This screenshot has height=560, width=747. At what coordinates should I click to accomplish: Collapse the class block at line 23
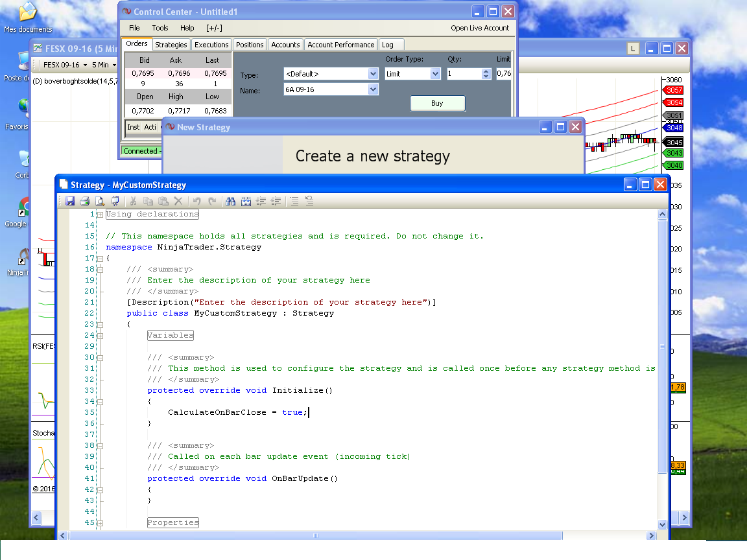[x=100, y=325]
